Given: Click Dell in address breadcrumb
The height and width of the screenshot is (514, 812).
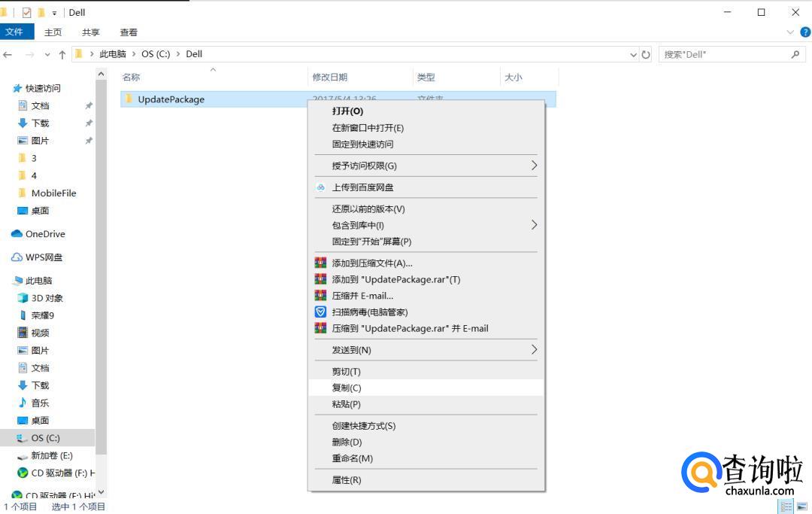Looking at the screenshot, I should pyautogui.click(x=194, y=54).
